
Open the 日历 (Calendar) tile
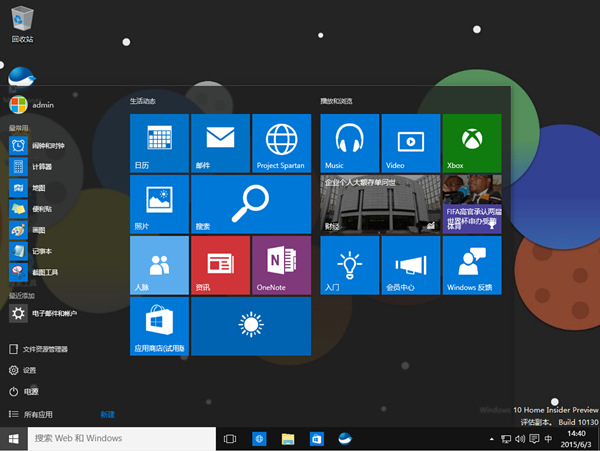point(159,143)
